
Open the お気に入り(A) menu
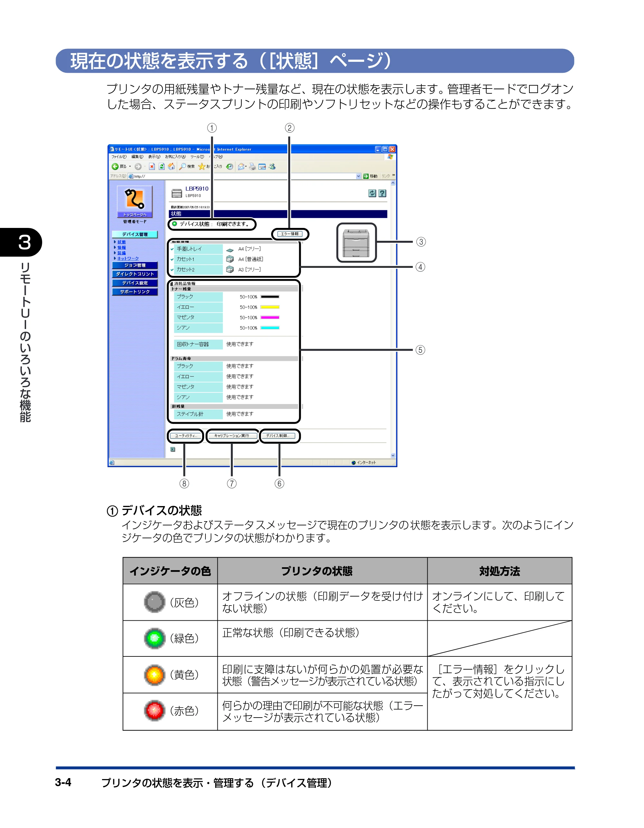[x=175, y=156]
